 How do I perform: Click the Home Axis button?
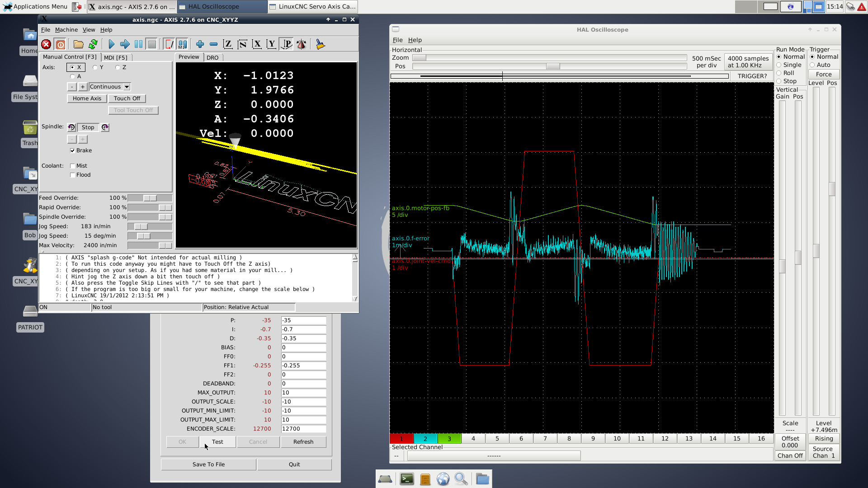point(87,99)
